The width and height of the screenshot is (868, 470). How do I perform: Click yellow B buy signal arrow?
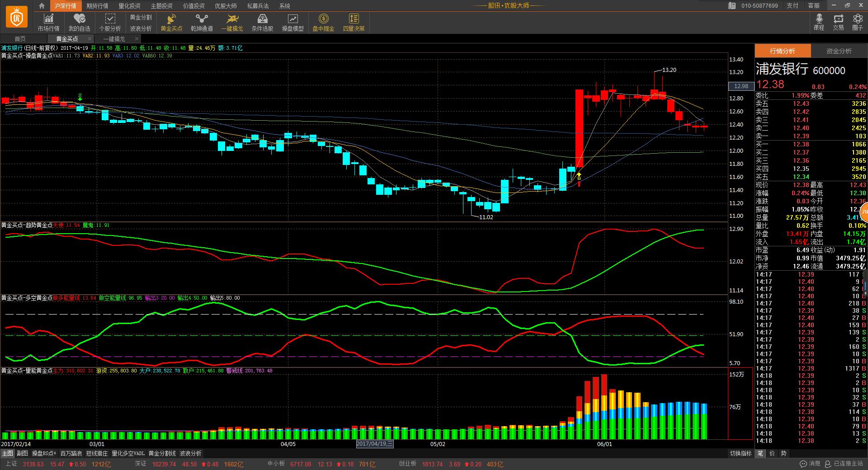coord(579,176)
